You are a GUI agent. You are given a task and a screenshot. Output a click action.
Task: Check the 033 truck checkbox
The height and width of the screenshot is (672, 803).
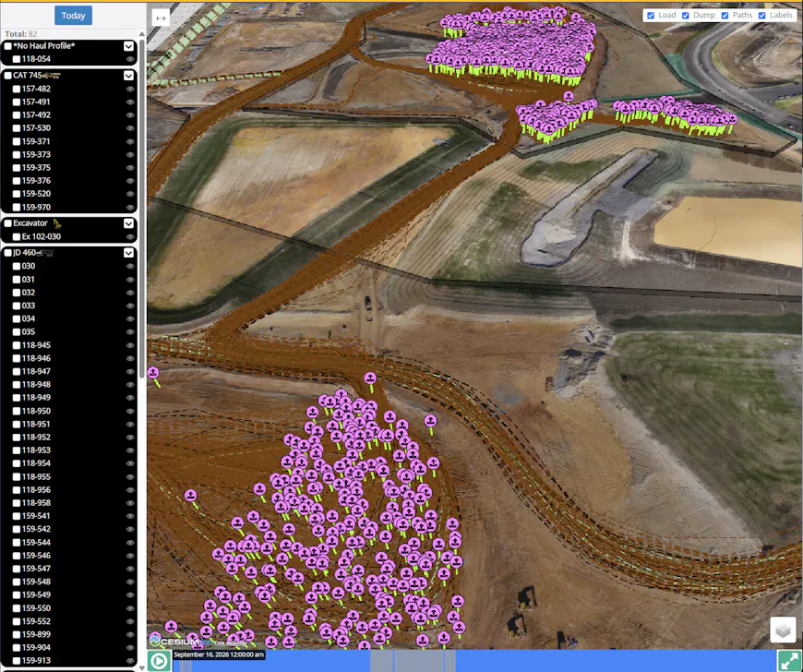pos(17,306)
